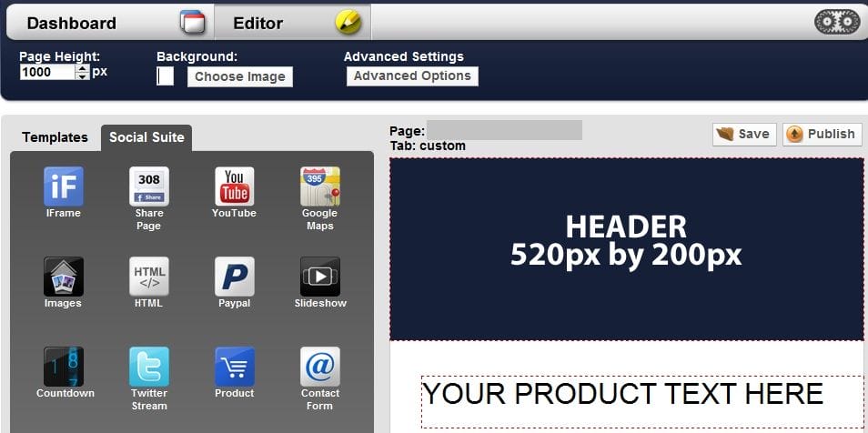Open Advanced Options settings
Viewport: 868px width, 433px height.
412,76
